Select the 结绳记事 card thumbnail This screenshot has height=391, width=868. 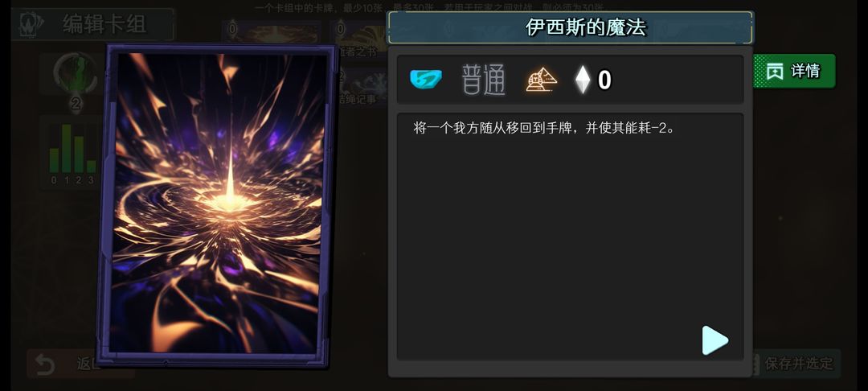357,90
